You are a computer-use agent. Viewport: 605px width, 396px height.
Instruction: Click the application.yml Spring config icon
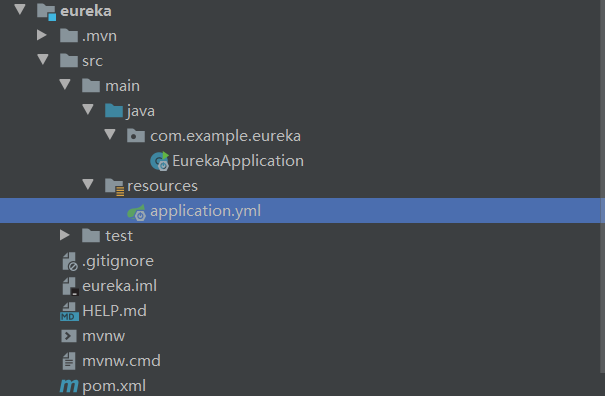[137, 212]
